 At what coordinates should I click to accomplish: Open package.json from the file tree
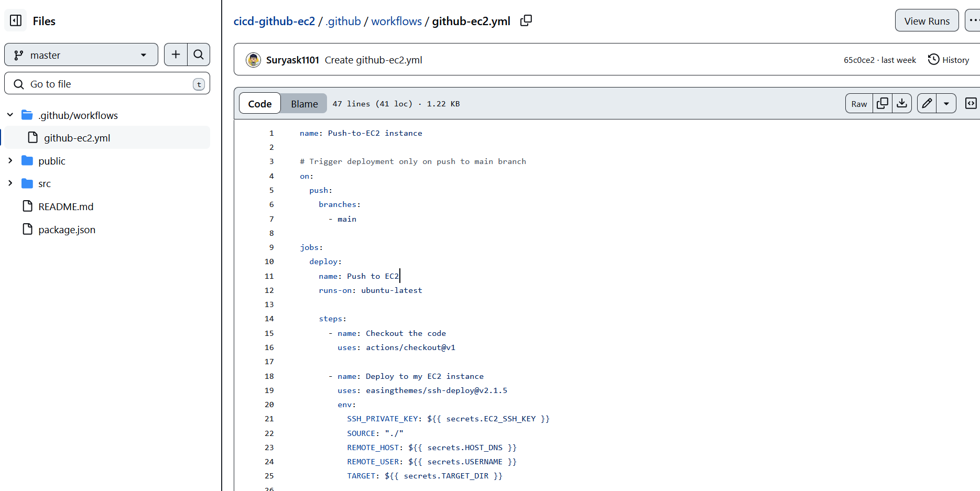(x=67, y=230)
